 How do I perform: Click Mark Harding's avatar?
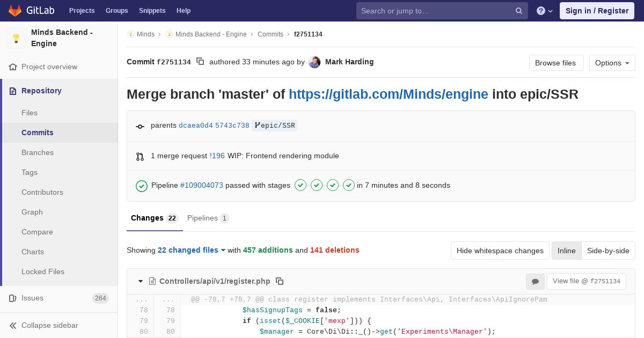click(314, 62)
